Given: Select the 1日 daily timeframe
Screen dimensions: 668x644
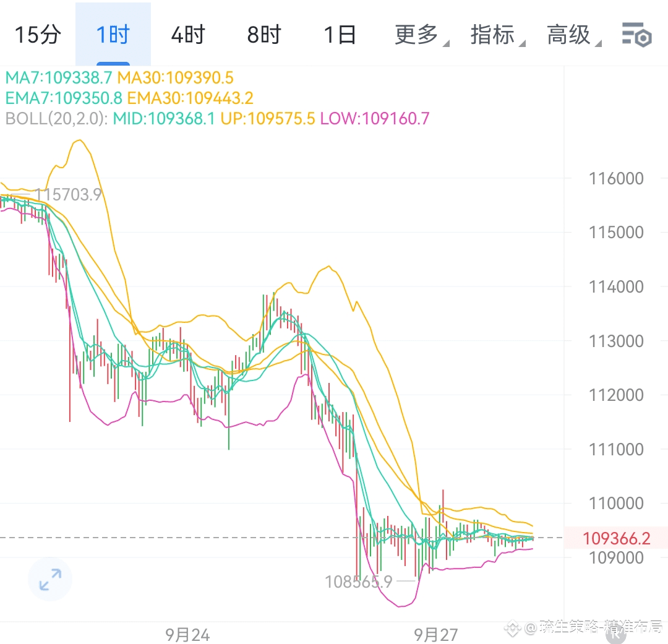Looking at the screenshot, I should 340,35.
